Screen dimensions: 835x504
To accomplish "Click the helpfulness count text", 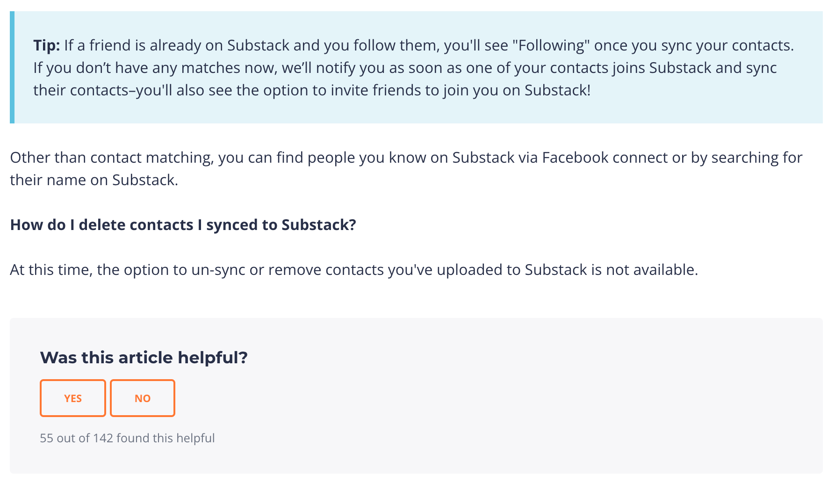I will (x=127, y=438).
